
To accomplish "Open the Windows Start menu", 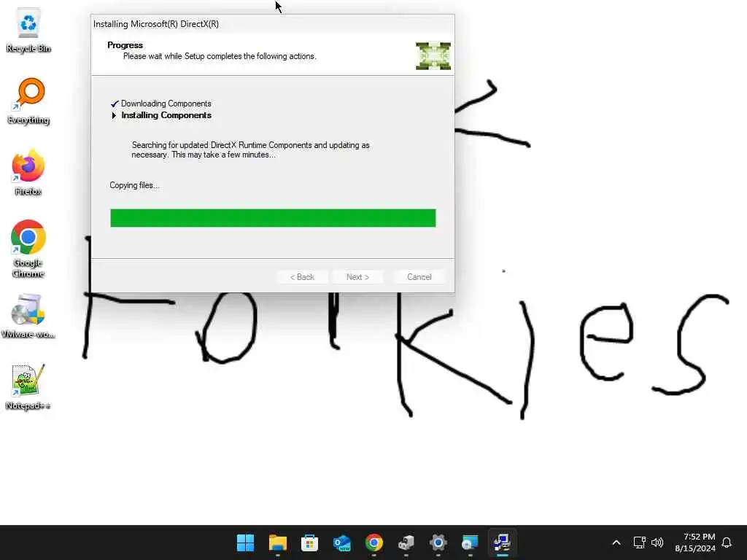I will click(x=245, y=542).
